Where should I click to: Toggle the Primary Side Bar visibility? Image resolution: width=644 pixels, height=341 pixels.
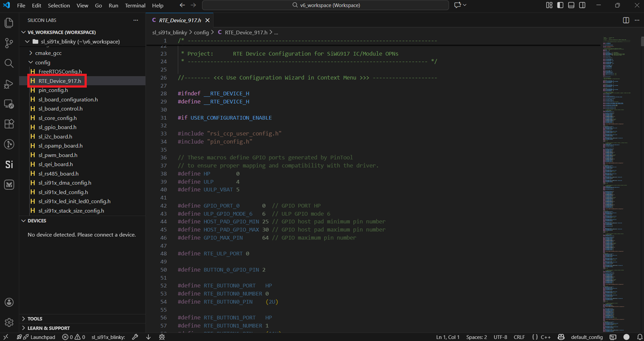[559, 5]
